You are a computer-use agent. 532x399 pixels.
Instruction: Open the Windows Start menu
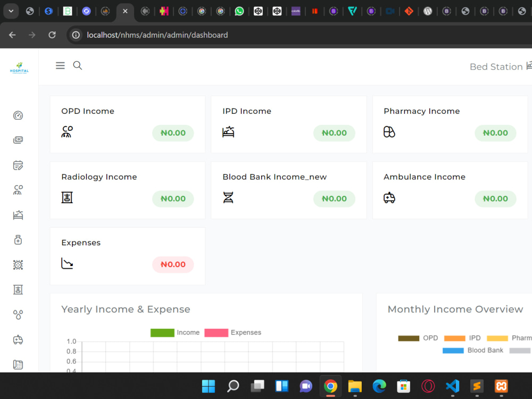tap(209, 386)
